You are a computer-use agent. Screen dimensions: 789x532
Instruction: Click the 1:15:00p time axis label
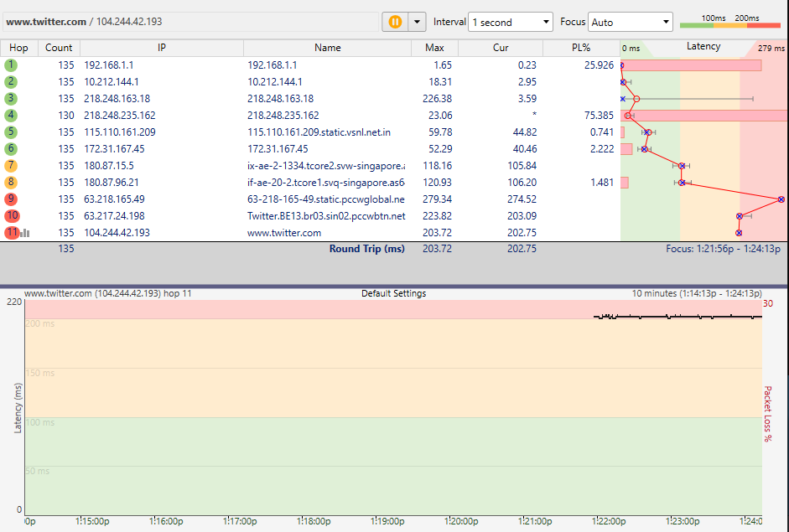tap(92, 521)
